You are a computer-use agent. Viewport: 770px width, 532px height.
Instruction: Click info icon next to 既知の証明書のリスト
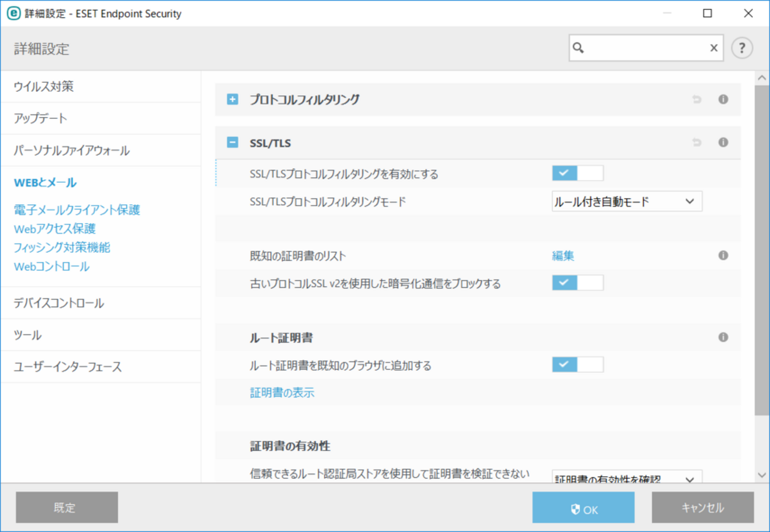[x=723, y=256]
